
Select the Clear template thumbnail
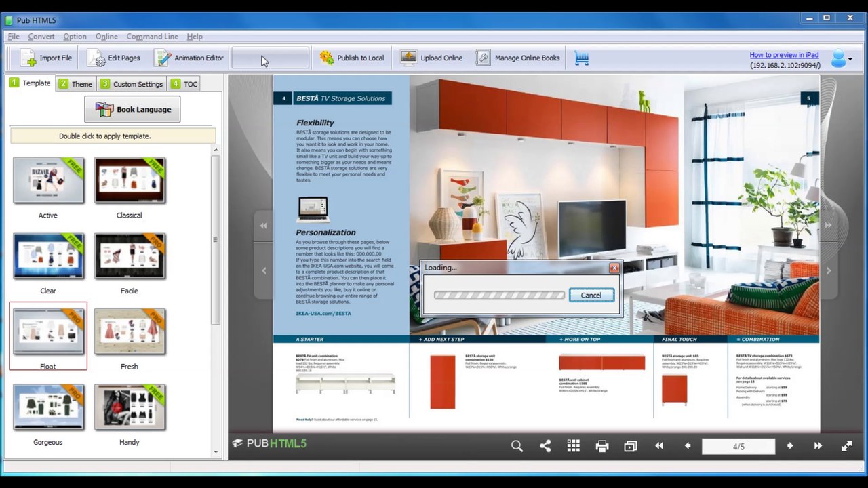pos(48,256)
